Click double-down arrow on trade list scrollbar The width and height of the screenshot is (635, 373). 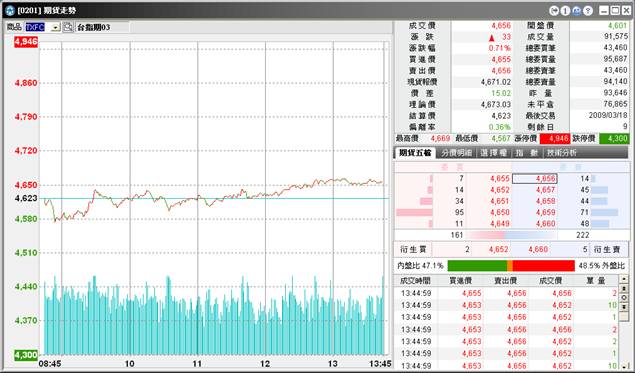point(624,307)
